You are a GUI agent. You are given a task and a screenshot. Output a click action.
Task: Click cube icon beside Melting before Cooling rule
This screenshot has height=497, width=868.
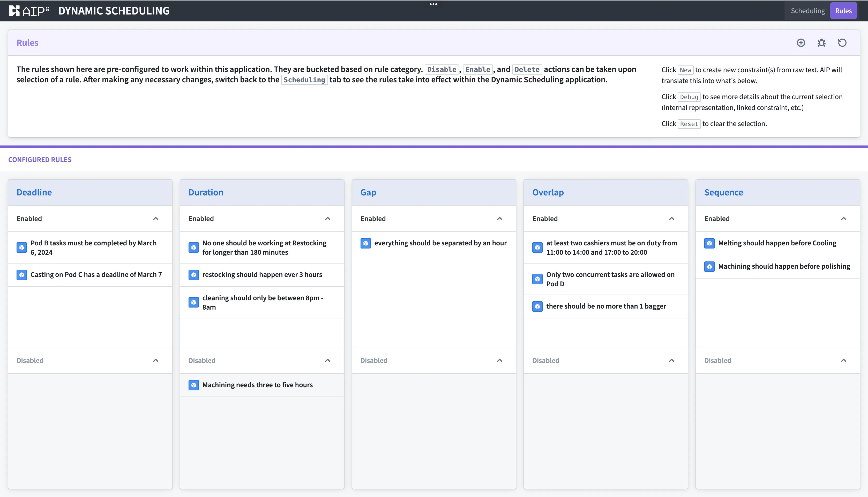[709, 243]
